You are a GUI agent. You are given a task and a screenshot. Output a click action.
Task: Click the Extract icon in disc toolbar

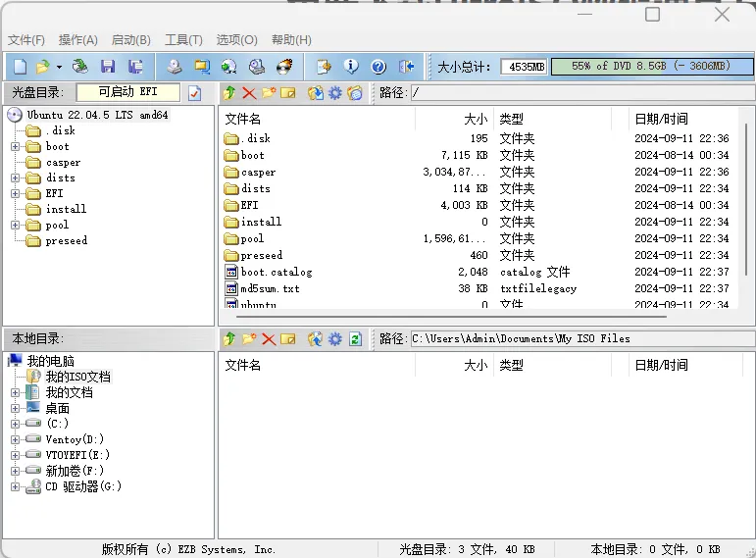[316, 92]
